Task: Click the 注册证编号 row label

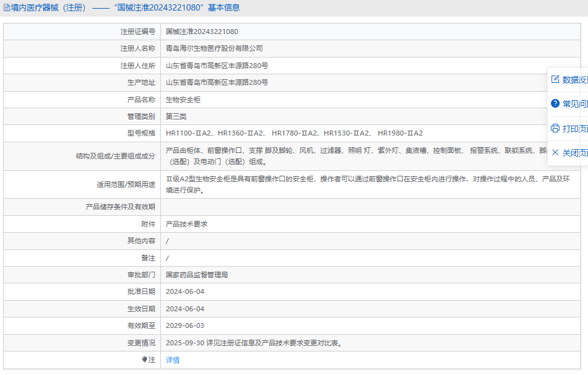Action: pos(137,32)
